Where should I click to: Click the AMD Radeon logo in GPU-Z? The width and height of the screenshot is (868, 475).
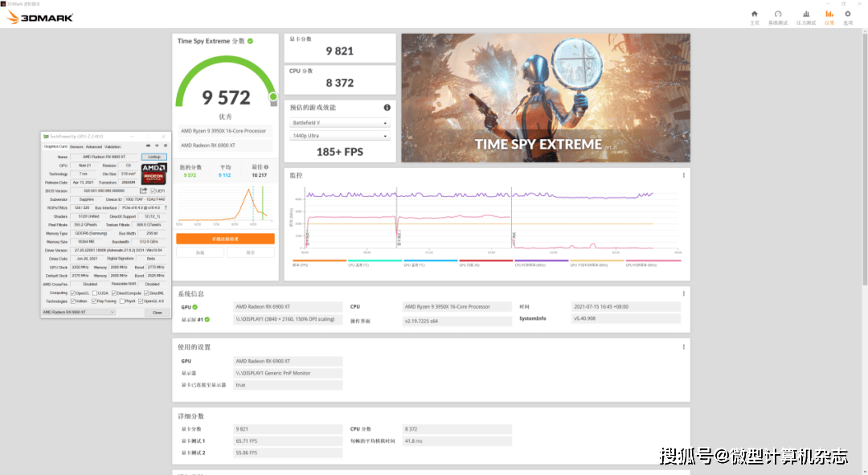click(x=154, y=174)
